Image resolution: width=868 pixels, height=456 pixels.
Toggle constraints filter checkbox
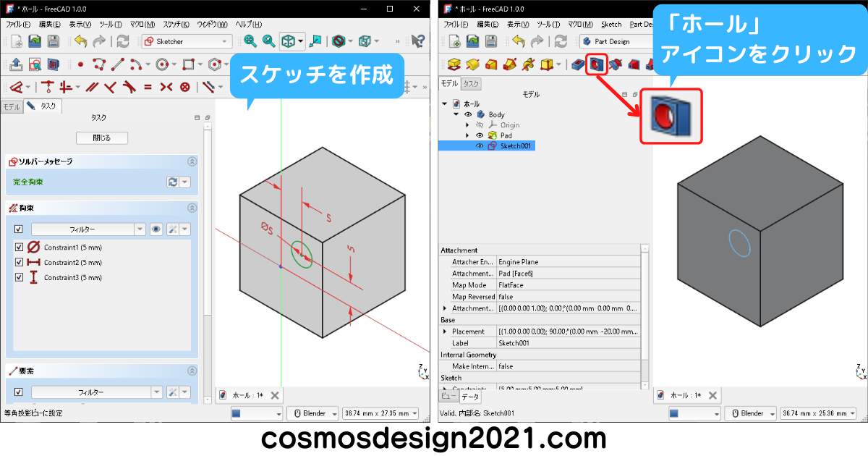[x=19, y=229]
